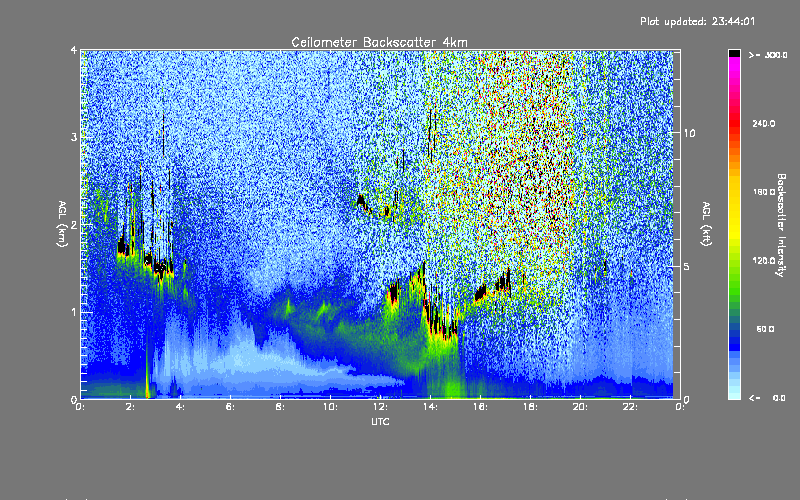
Task: Click the "6:" UTC hour tick
Action: (x=231, y=407)
